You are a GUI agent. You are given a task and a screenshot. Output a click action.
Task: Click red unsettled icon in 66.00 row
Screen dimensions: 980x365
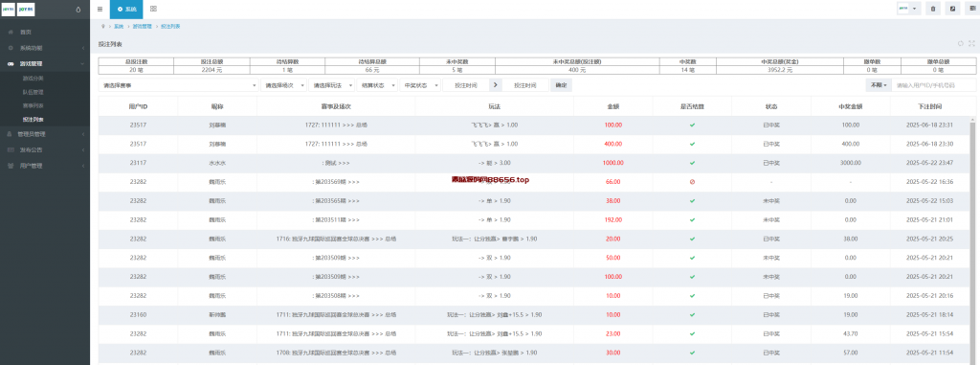[x=692, y=182]
